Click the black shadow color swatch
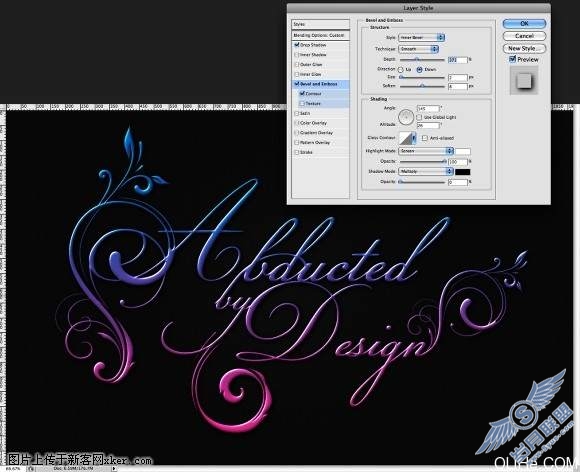 462,172
